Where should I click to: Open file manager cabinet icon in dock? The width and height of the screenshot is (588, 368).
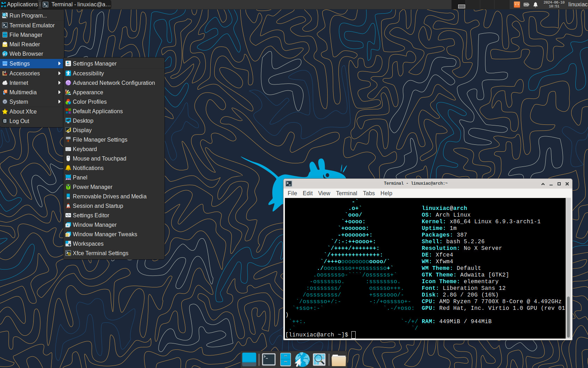click(286, 360)
